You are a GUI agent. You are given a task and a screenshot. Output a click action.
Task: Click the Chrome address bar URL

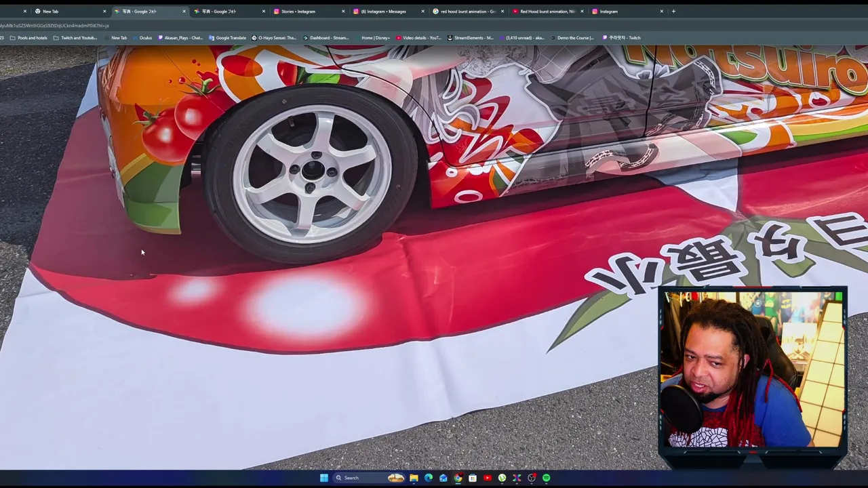click(x=54, y=26)
